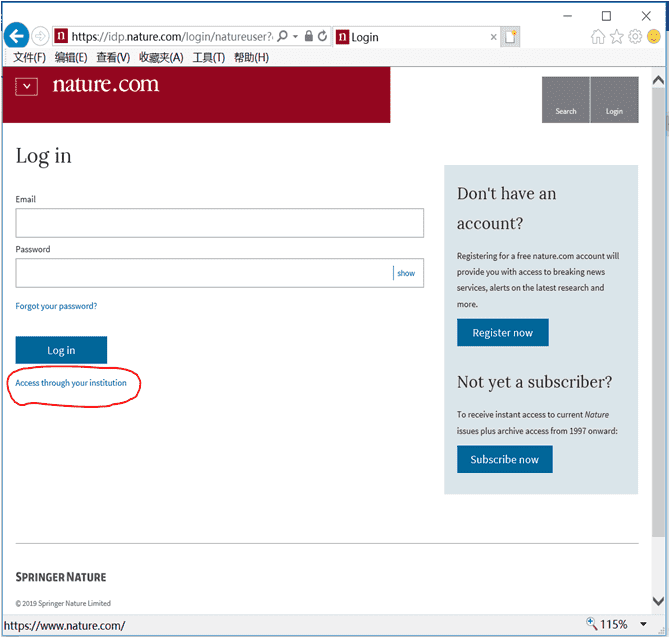
Task: Click 'Access through your institution' link
Action: click(x=71, y=383)
